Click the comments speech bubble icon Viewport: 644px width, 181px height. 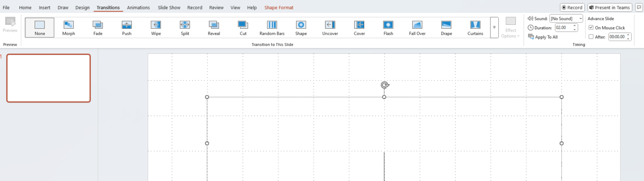coord(639,7)
